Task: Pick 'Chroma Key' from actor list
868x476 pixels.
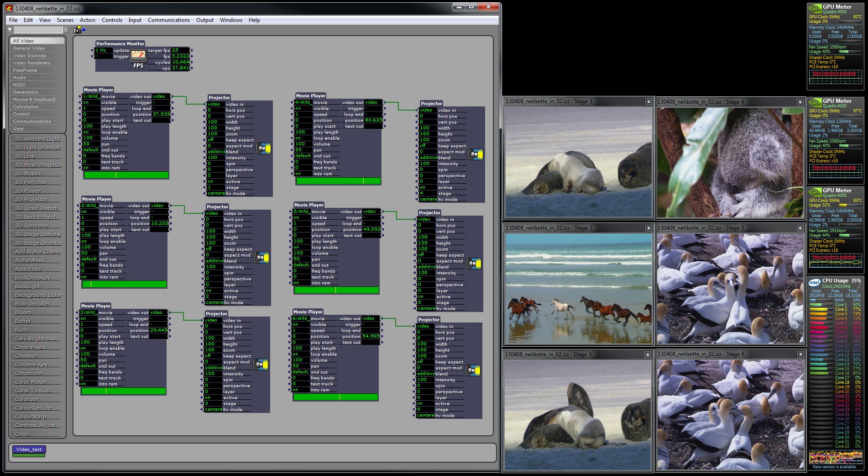Action: (37, 365)
